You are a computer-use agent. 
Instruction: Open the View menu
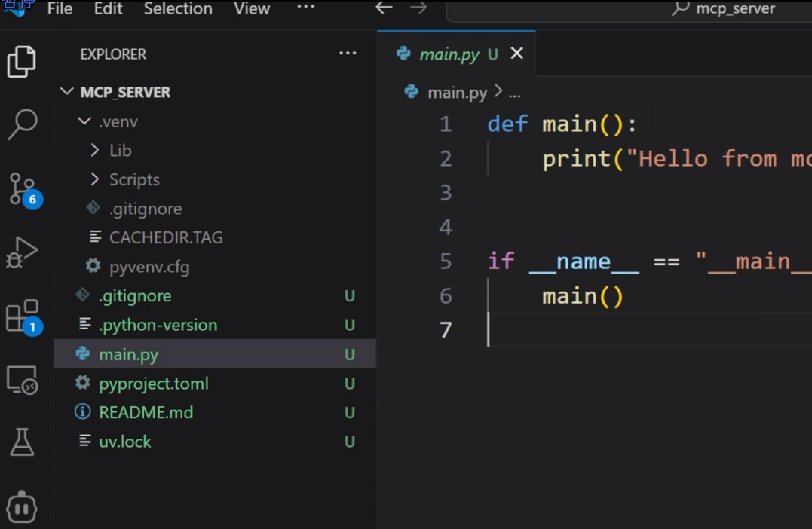[252, 8]
